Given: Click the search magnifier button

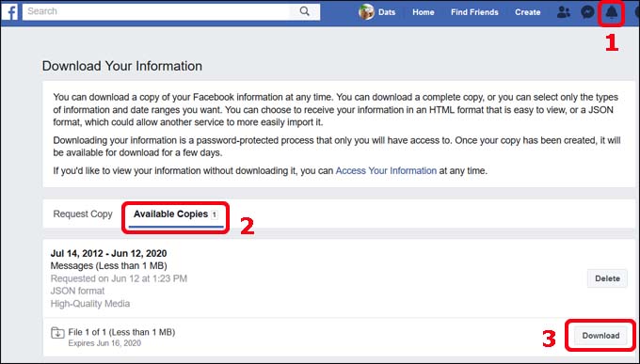Looking at the screenshot, I should pyautogui.click(x=305, y=11).
